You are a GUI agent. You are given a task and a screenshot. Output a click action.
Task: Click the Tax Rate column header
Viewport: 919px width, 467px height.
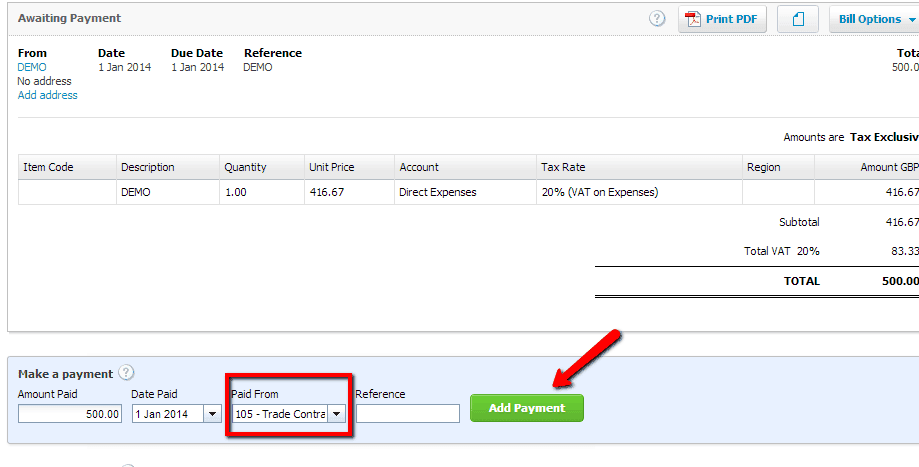pos(639,167)
